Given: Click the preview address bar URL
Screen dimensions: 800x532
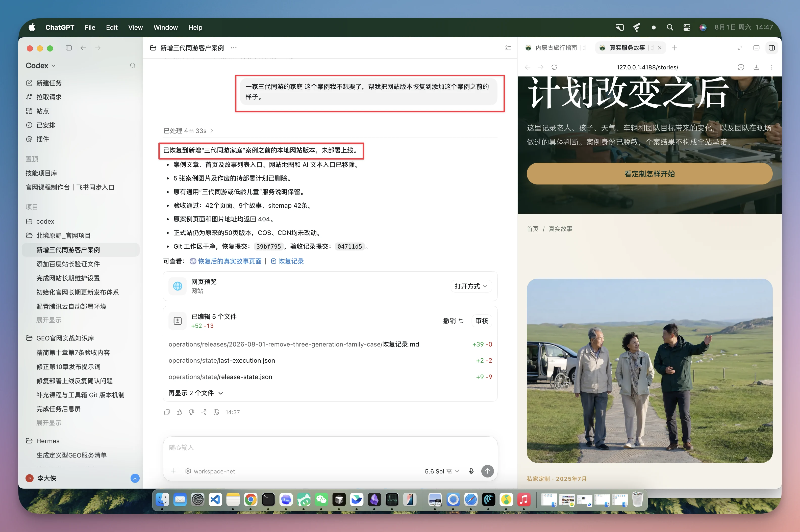Looking at the screenshot, I should 647,67.
